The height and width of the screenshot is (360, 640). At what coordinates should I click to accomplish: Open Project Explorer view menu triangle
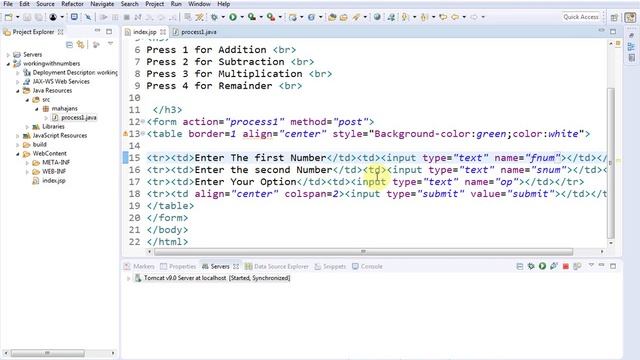click(x=110, y=44)
